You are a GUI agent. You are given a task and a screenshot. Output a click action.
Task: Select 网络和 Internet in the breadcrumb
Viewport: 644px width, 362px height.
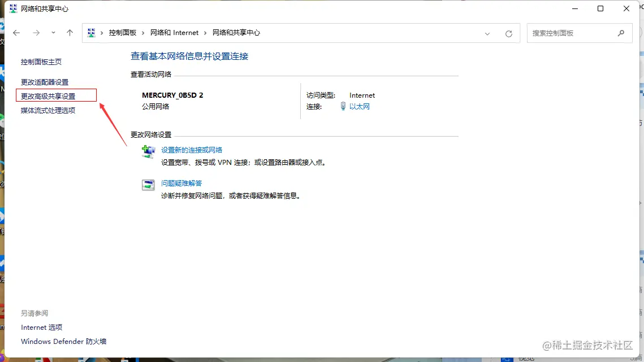(174, 33)
